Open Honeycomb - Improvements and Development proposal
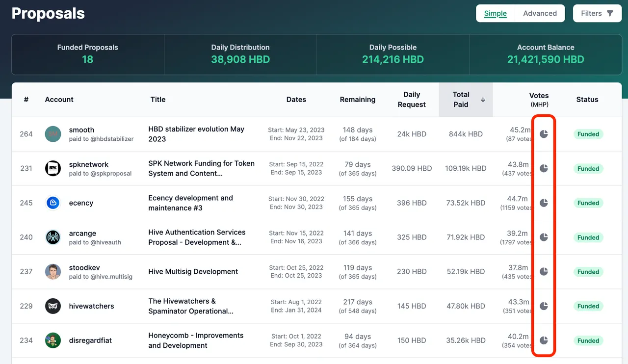This screenshot has height=364, width=628. tap(196, 340)
